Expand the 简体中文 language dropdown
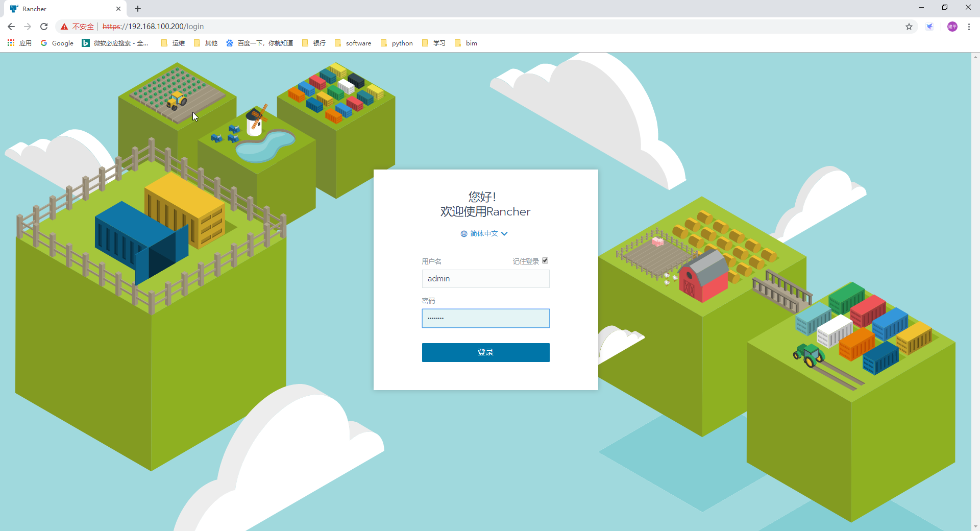980x531 pixels. (484, 233)
